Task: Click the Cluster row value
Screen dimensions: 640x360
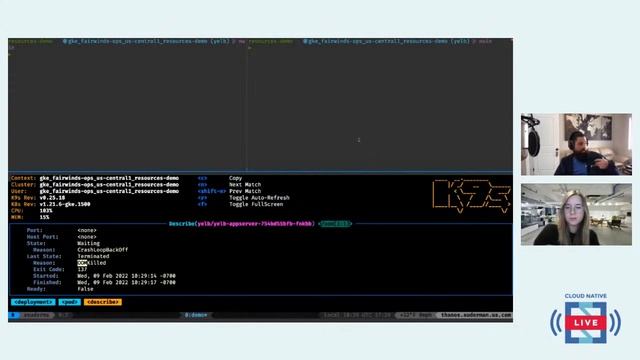Action: tap(109, 185)
